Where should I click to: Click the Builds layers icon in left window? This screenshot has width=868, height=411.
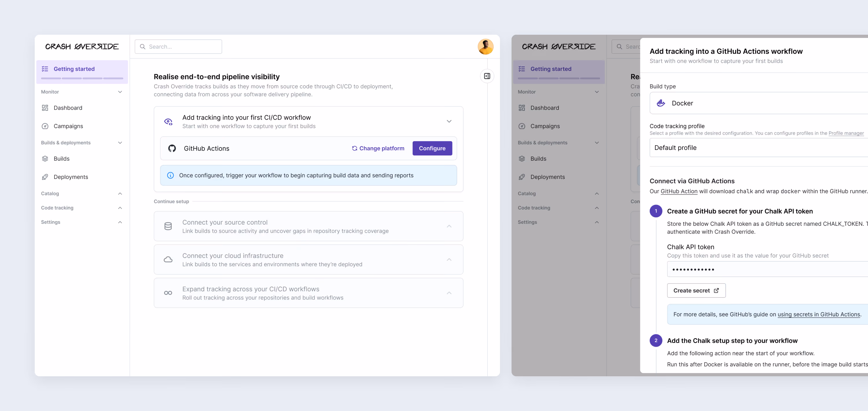point(45,159)
